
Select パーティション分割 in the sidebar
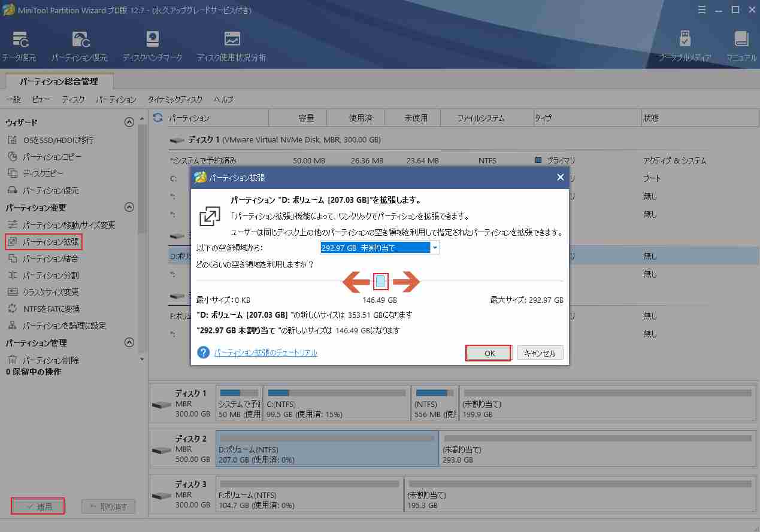point(52,275)
